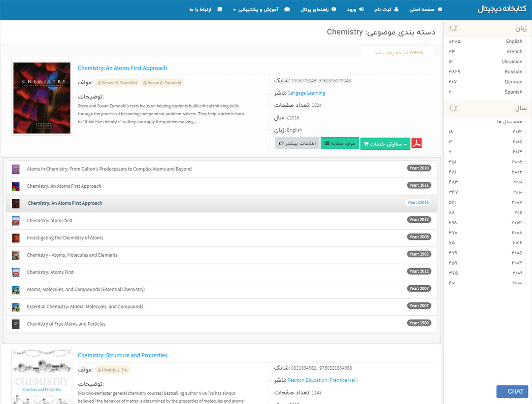The width and height of the screenshot is (532, 404).
Task: Click the red PDF download icon
Action: tap(417, 143)
